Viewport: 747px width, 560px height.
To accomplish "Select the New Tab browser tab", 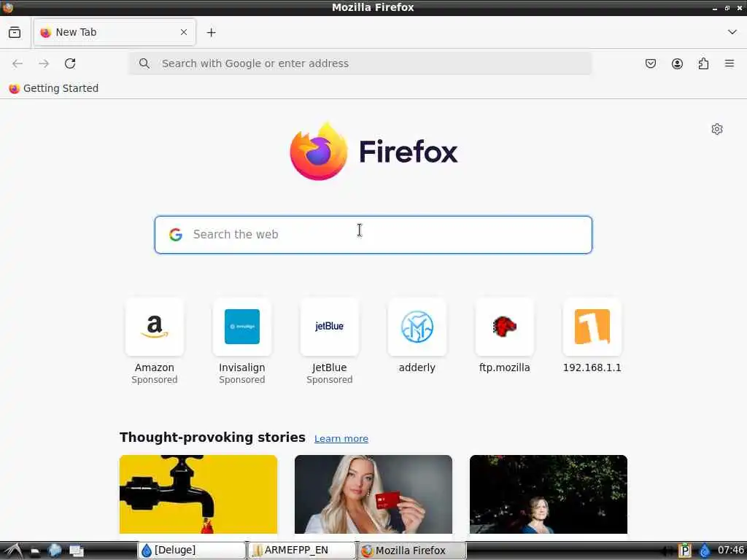I will point(115,32).
